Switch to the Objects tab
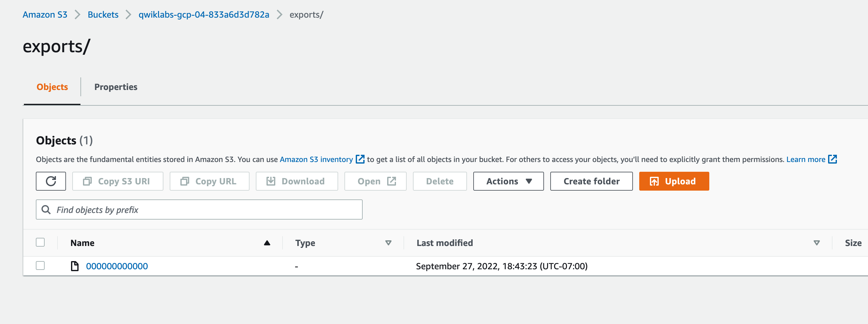 52,87
